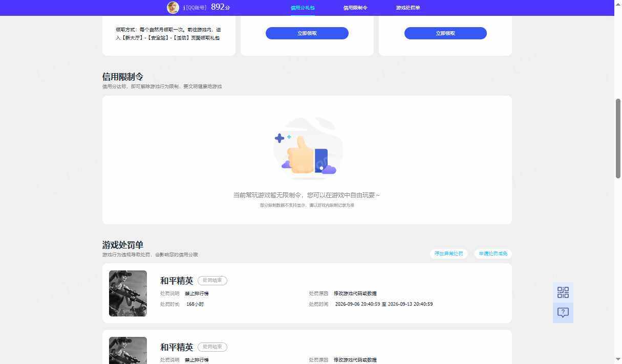The width and height of the screenshot is (622, 364).
Task: Go to the 游戏处罚单 tab
Action: [x=408, y=8]
